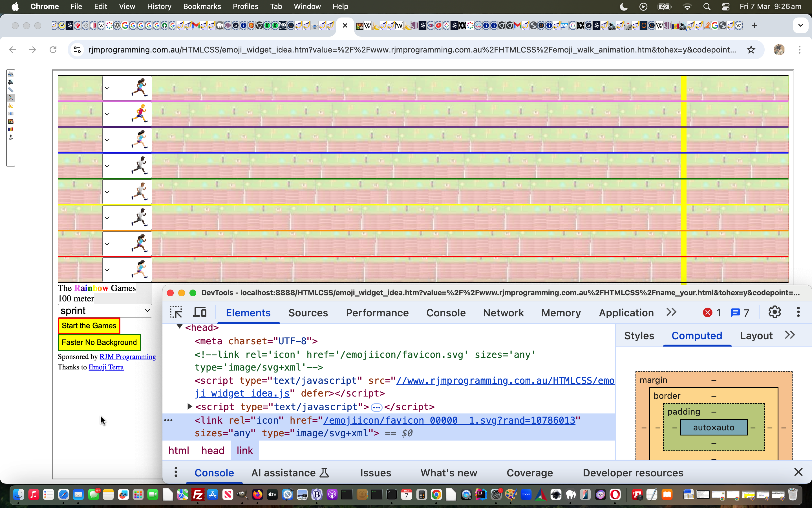Open the orange-shirt runner's lane dropdown
The height and width of the screenshot is (508, 812).
[x=127, y=114]
